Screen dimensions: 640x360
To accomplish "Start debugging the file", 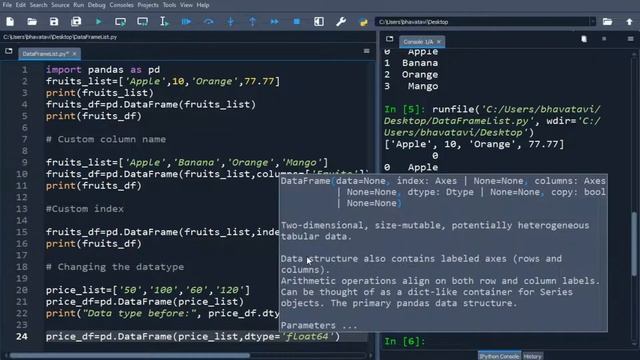I will pyautogui.click(x=186, y=22).
